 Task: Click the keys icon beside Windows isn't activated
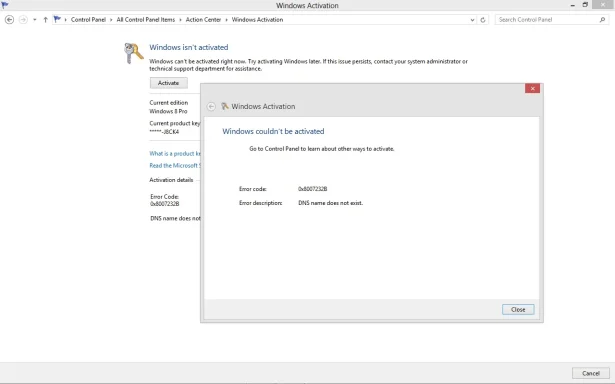[133, 53]
